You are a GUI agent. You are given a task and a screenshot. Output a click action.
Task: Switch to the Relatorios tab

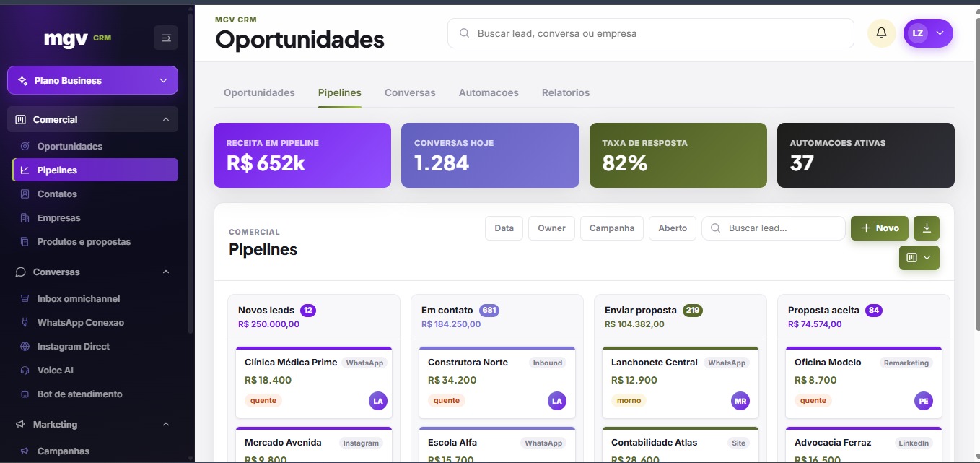click(x=566, y=92)
